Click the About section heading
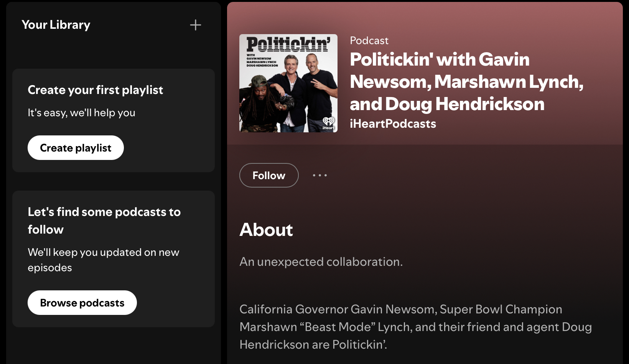Image resolution: width=629 pixels, height=364 pixels. 266,230
